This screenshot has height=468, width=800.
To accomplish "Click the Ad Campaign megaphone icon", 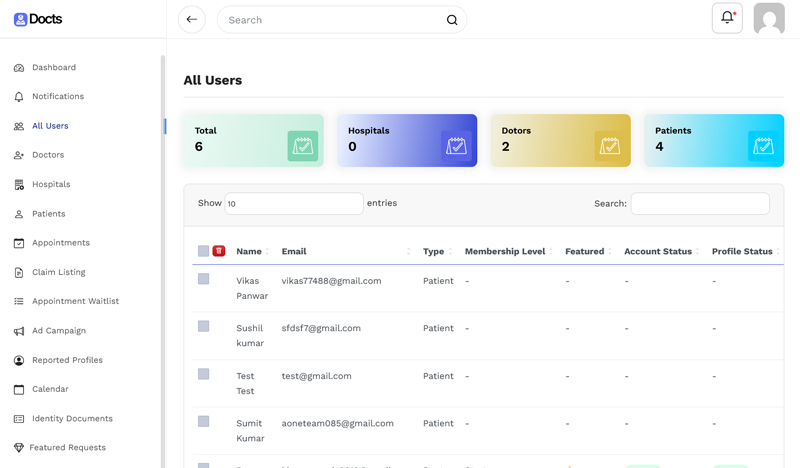I will point(19,331).
